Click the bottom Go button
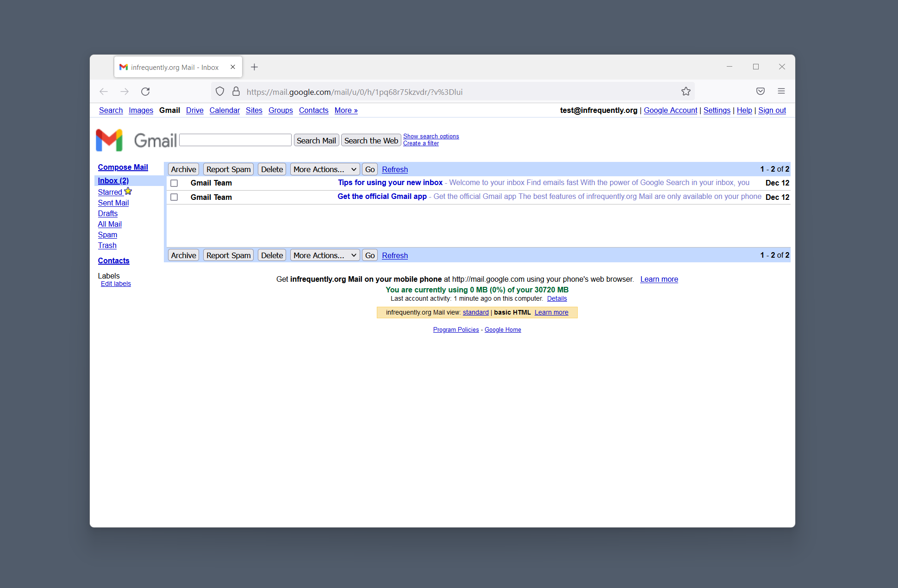898x588 pixels. 370,255
